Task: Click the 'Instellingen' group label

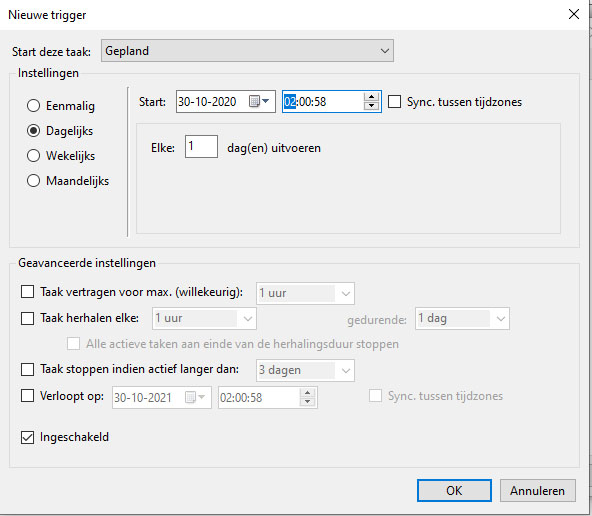Action: pyautogui.click(x=48, y=73)
